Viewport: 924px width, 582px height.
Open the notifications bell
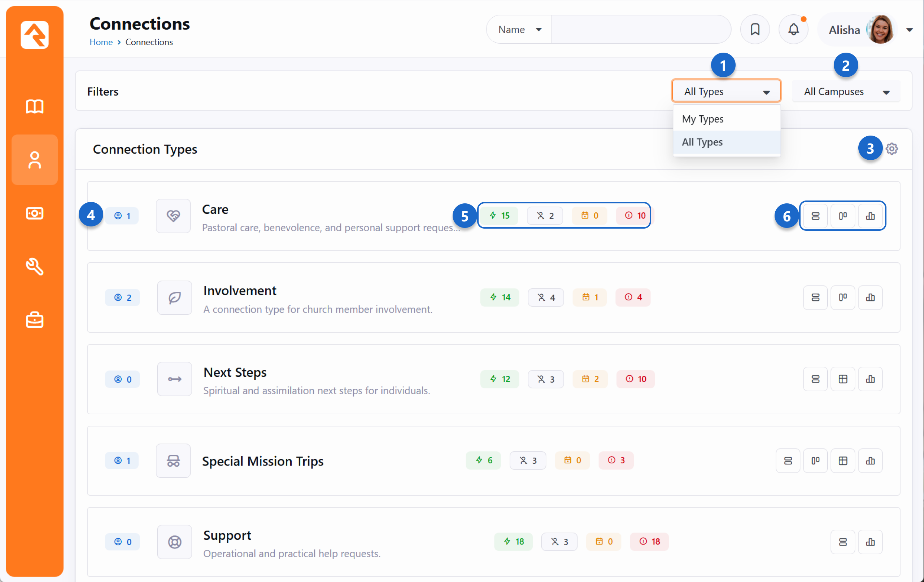(x=793, y=30)
